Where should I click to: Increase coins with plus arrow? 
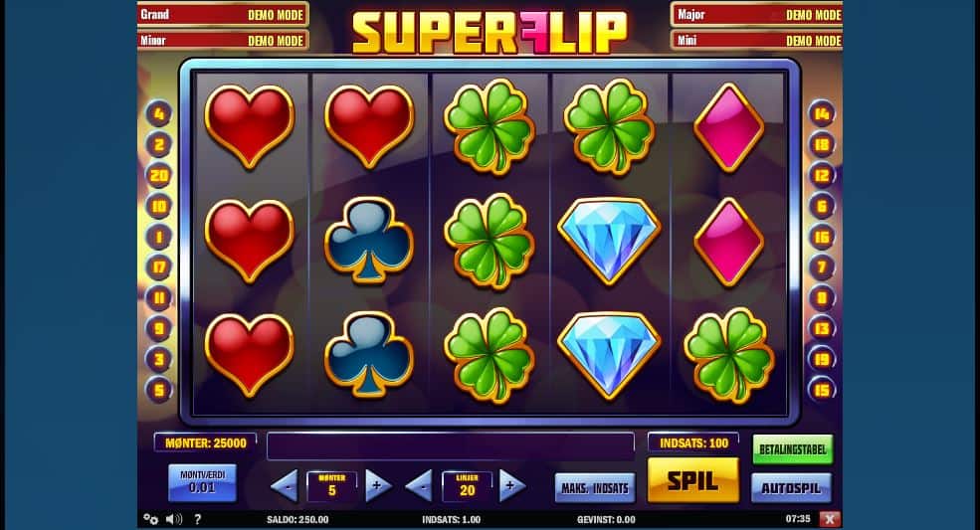378,485
